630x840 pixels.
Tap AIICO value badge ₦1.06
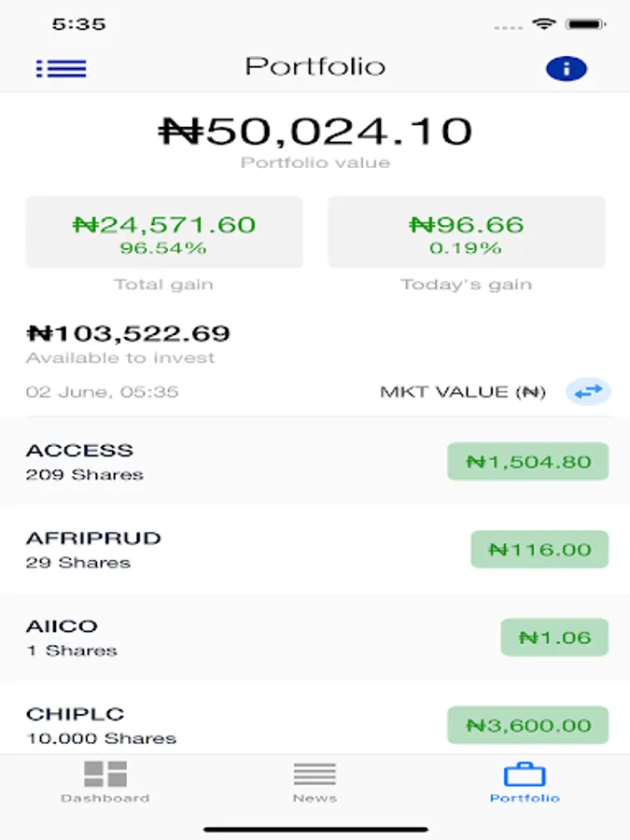[554, 637]
